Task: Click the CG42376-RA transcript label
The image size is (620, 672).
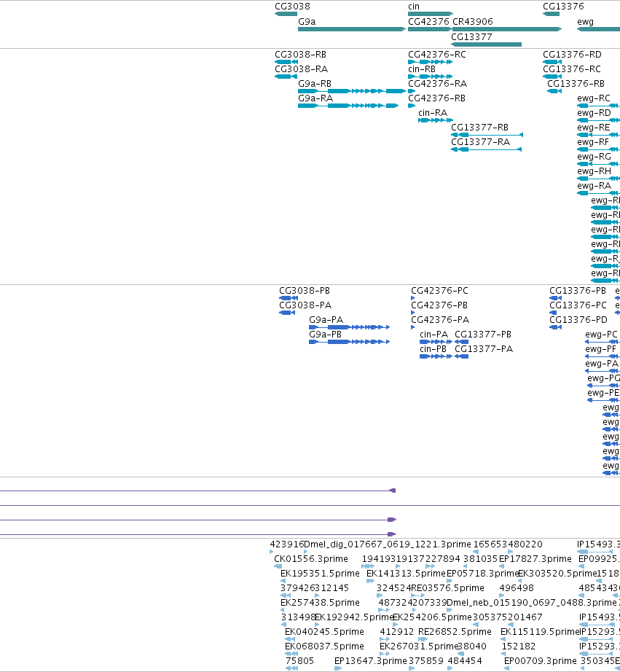Action: pos(437,84)
